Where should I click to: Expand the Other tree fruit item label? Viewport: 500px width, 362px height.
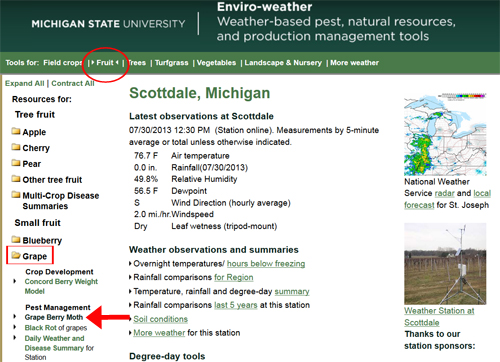[52, 180]
